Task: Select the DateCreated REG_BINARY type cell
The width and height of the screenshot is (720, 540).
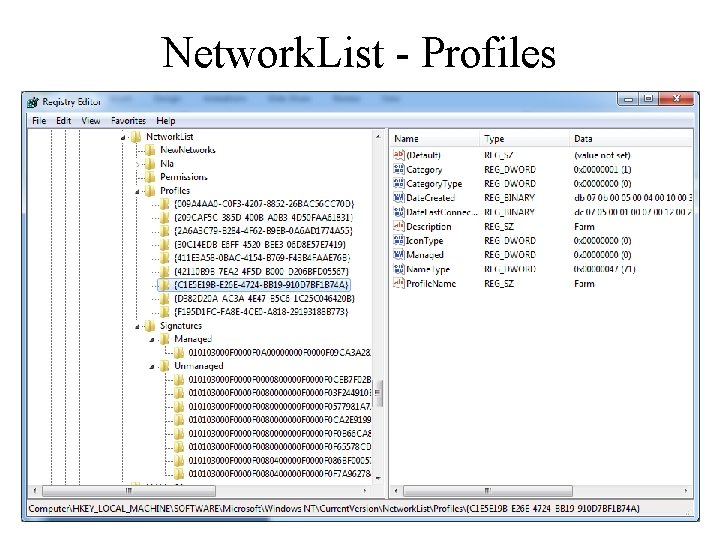Action: coord(509,198)
